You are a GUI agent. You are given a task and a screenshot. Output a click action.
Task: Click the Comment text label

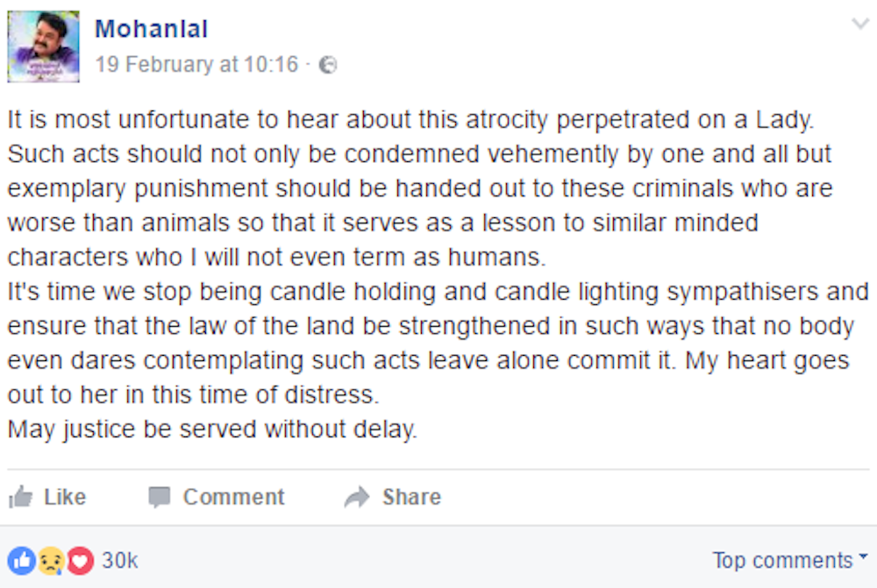pos(234,497)
